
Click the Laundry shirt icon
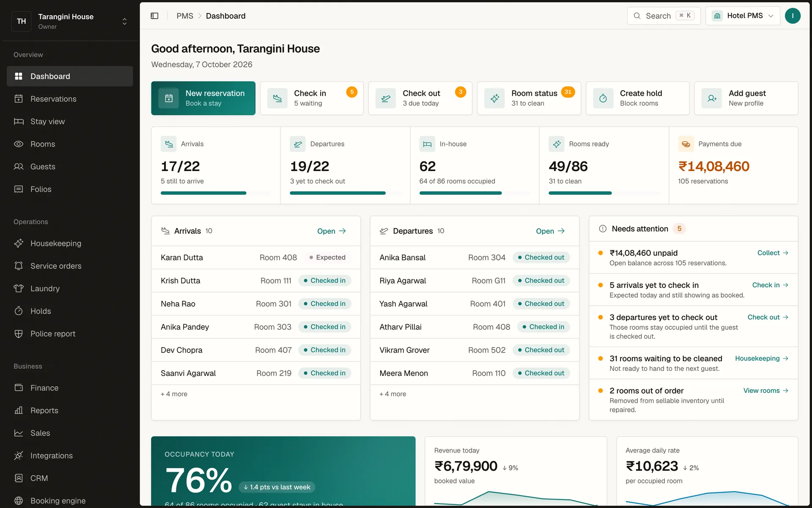pyautogui.click(x=19, y=288)
